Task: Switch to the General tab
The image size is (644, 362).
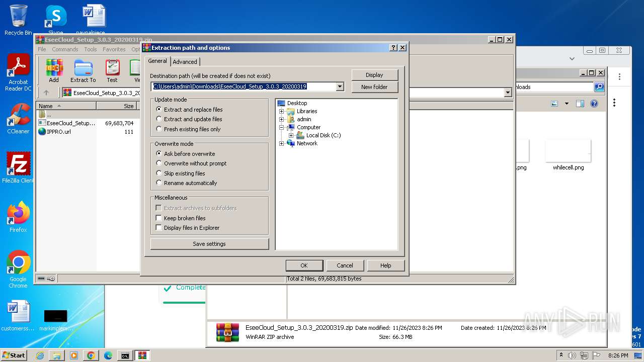Action: [x=157, y=61]
